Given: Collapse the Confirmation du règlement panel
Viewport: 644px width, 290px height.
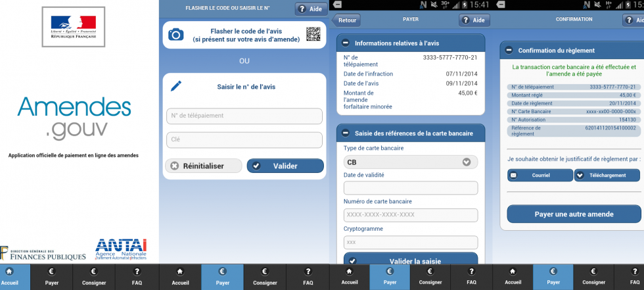Looking at the screenshot, I should tap(509, 50).
